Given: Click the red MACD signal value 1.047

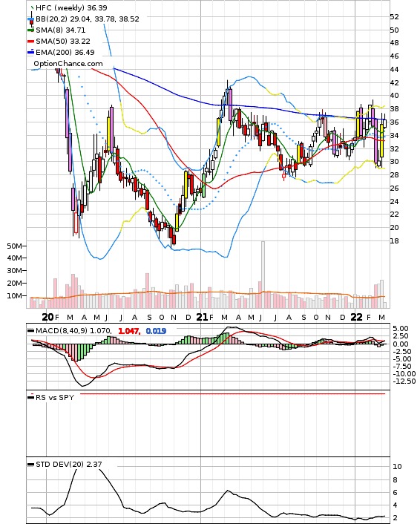Looking at the screenshot, I should [x=129, y=331].
